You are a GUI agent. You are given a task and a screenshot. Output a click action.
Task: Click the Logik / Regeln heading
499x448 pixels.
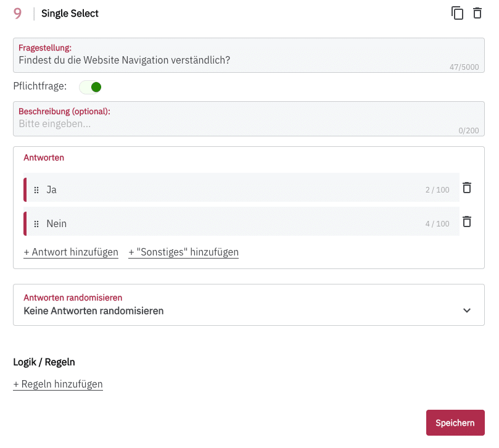[x=44, y=362]
